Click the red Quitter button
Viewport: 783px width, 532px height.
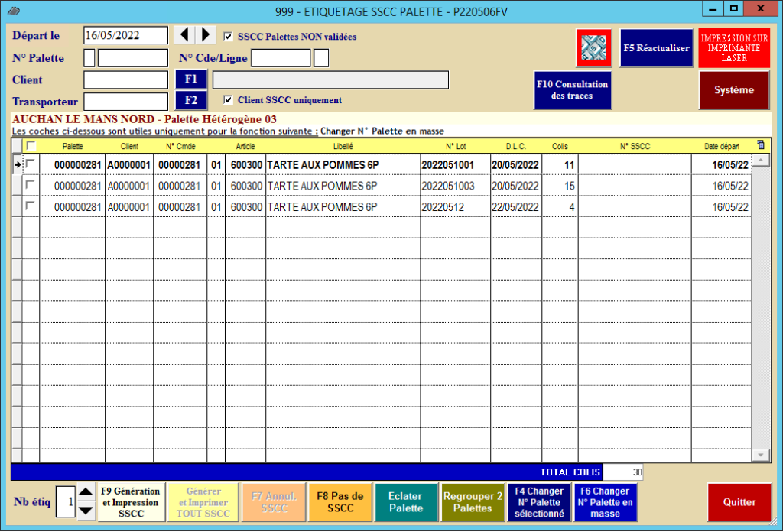[x=739, y=502]
